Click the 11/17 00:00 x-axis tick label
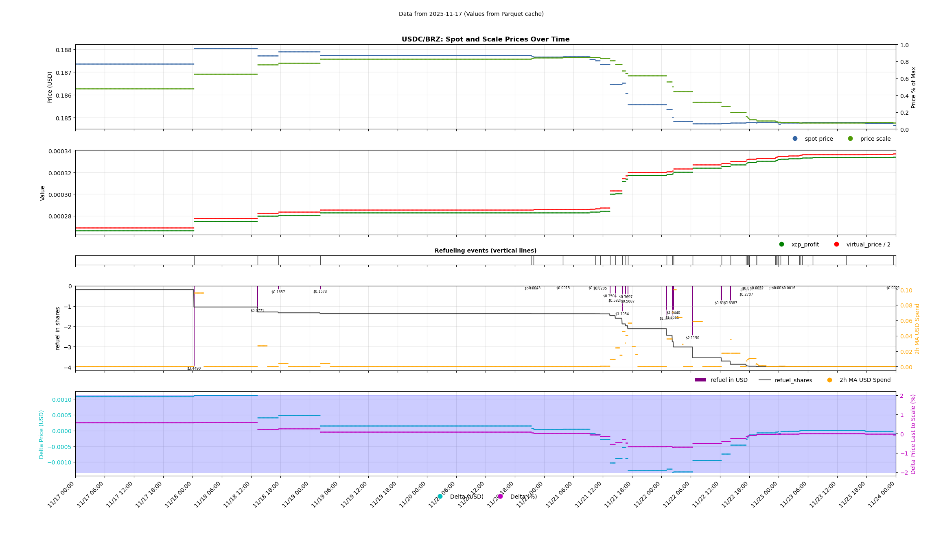This screenshot has height=560, width=943. point(61,495)
